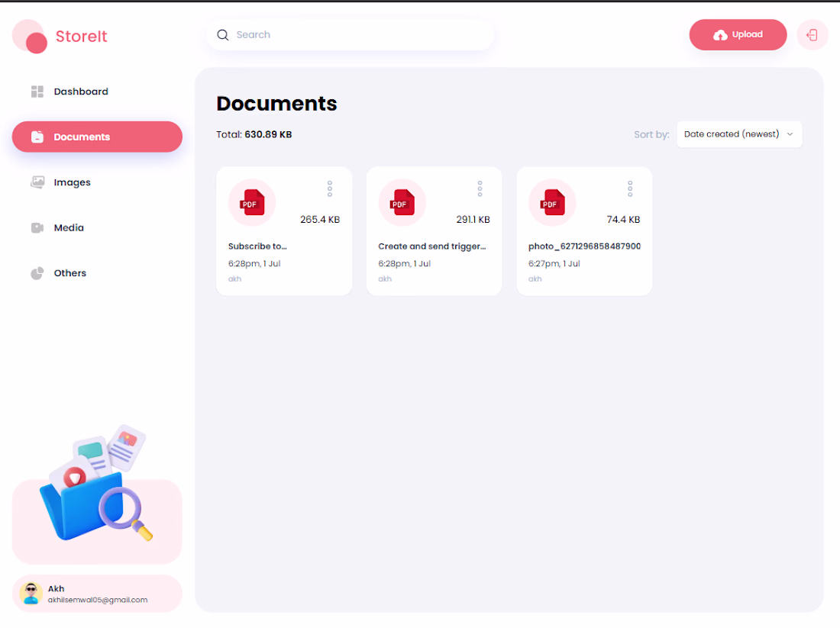
Task: Open the Dashboard grid icon
Action: [37, 92]
